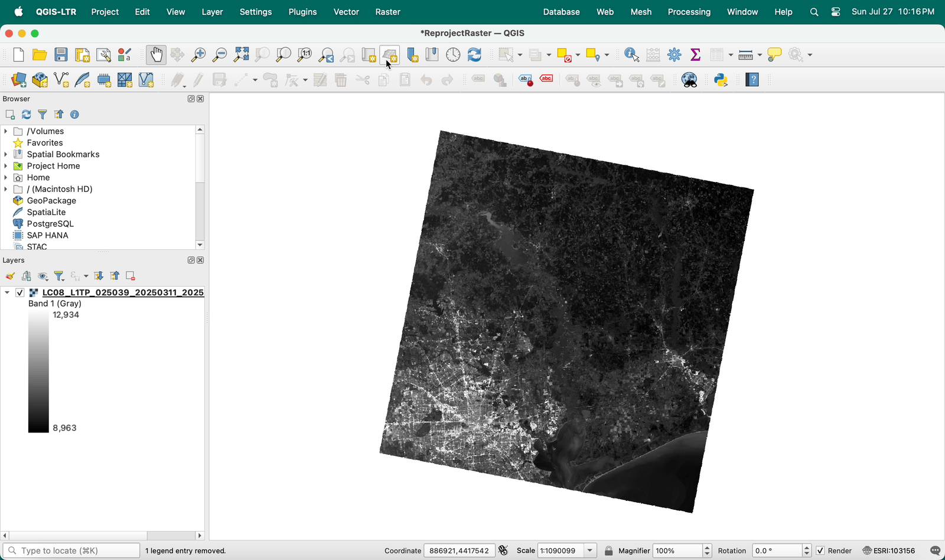The width and height of the screenshot is (945, 560).
Task: Uncheck the LC08_L1TP layer visibility checkbox
Action: pos(20,292)
